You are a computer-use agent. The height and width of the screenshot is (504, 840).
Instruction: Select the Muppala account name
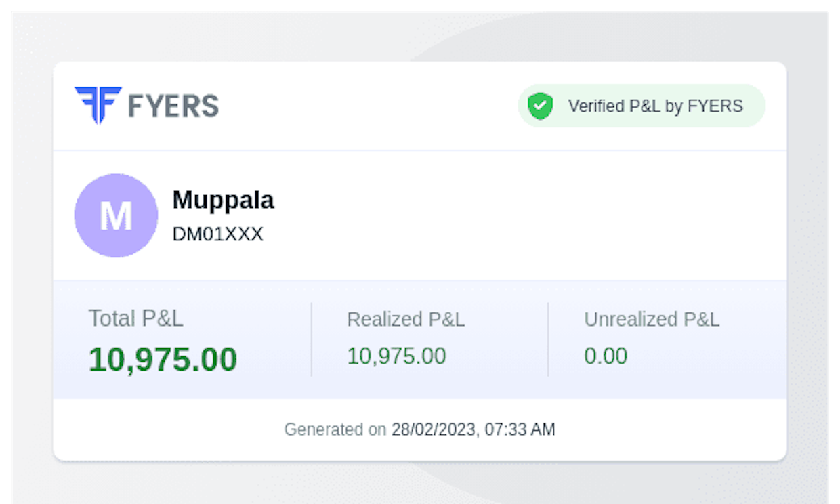[x=224, y=200]
